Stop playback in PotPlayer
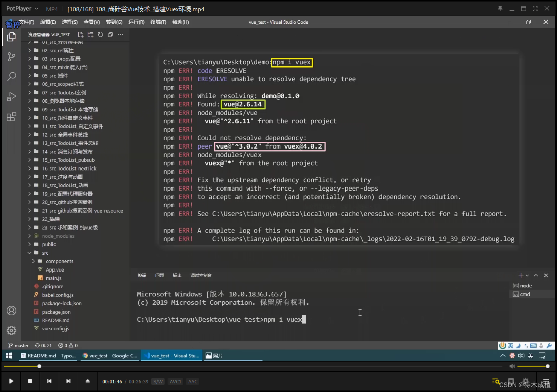Image resolution: width=557 pixels, height=392 pixels. coord(30,381)
